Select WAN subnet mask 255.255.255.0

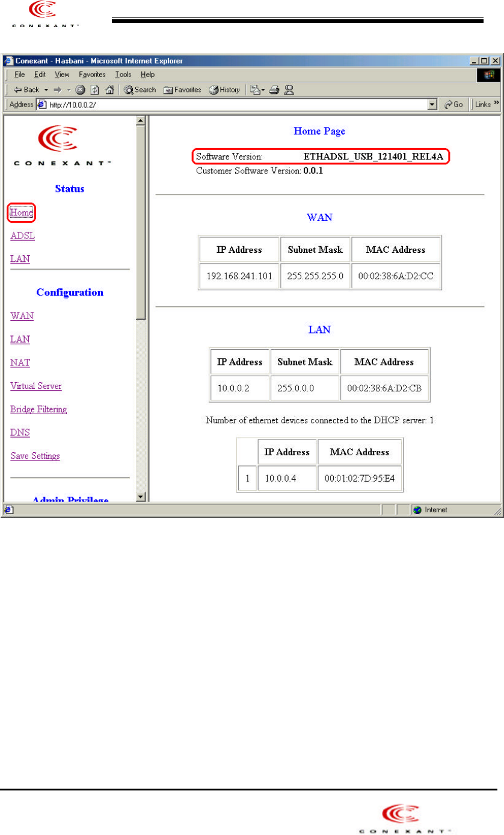click(x=315, y=277)
